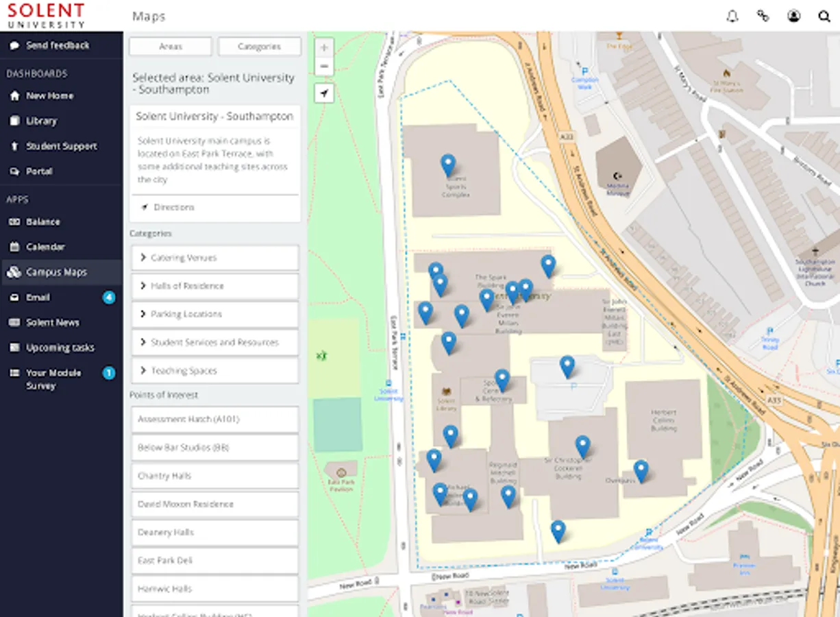Select Chantry Halls point of interest
Screen dimensions: 840x617
215,476
